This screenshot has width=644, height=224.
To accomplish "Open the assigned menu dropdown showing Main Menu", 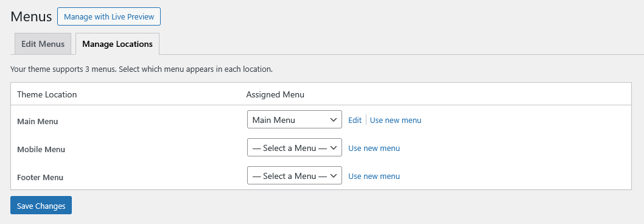I will pos(295,120).
